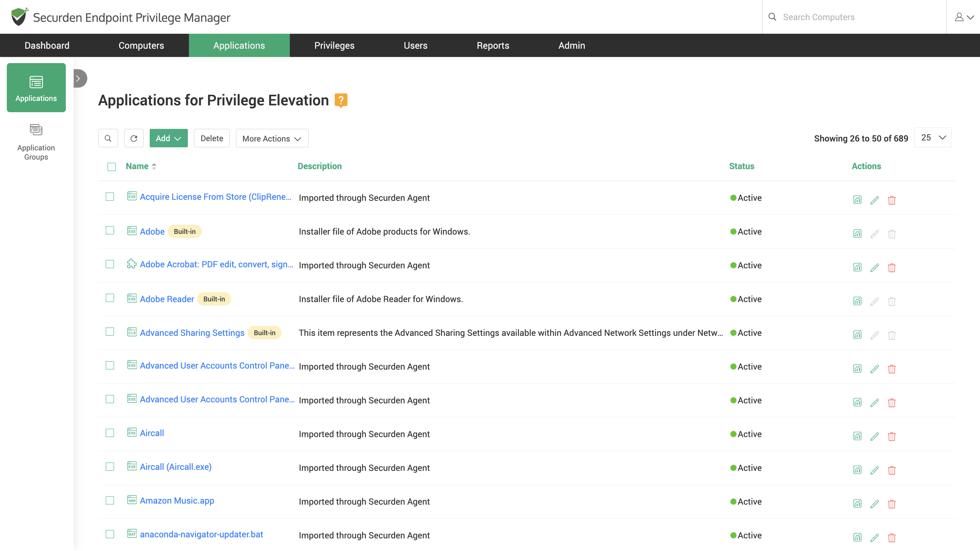Image resolution: width=980 pixels, height=551 pixels.
Task: Expand the sidebar with the arrow handle
Action: (x=79, y=78)
